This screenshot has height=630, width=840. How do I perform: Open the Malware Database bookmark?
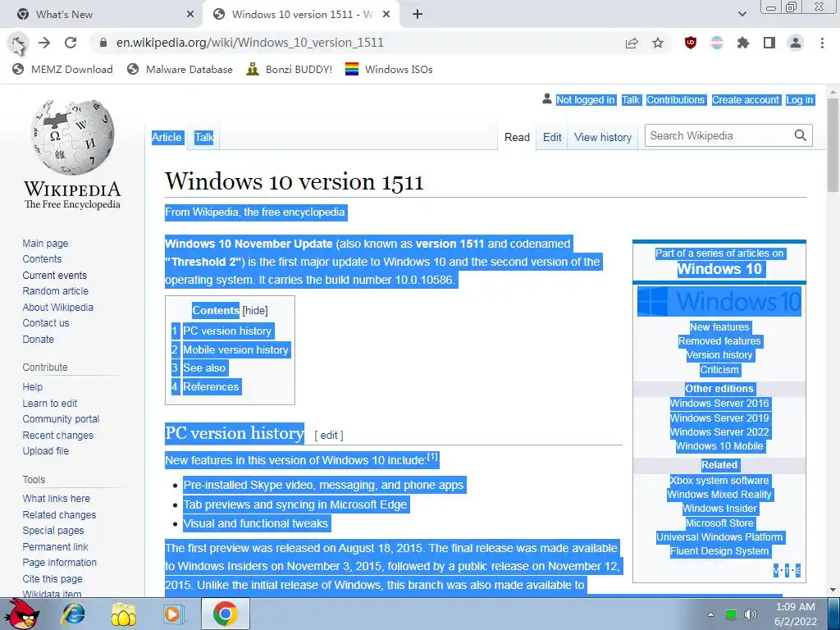[180, 69]
